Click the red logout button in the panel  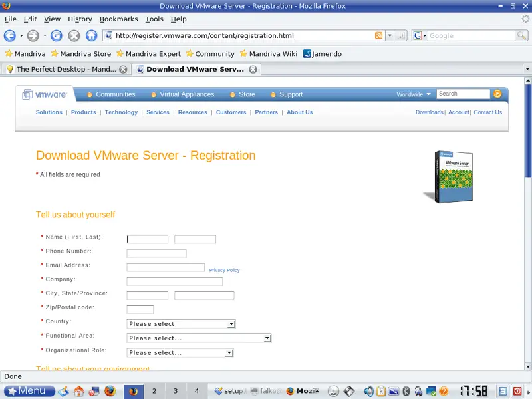coord(517,391)
